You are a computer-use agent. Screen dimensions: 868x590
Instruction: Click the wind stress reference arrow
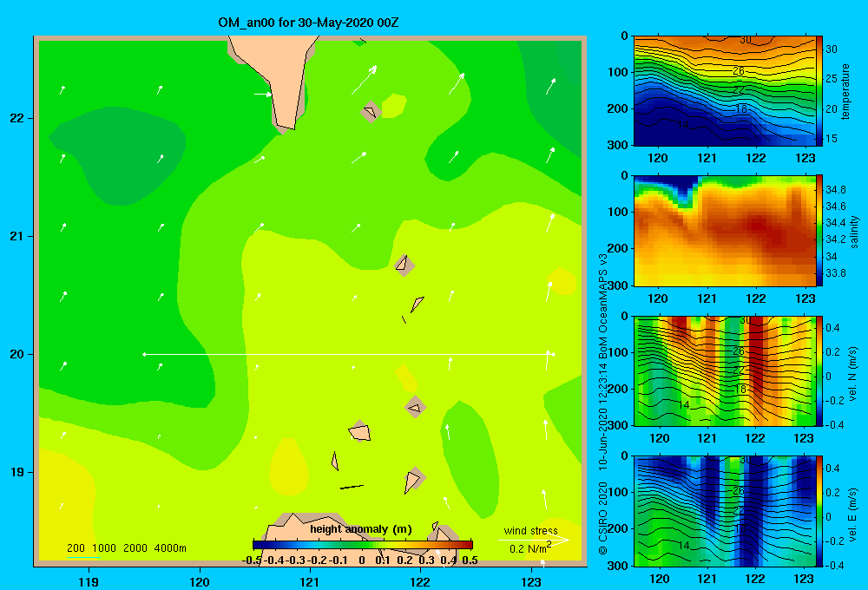click(534, 540)
